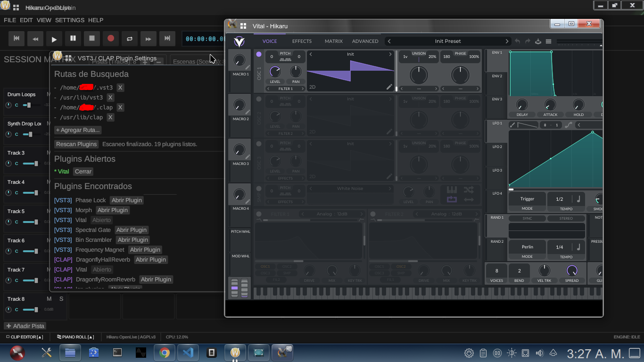Go to next preset in Vital
The width and height of the screenshot is (644, 362).
[507, 41]
